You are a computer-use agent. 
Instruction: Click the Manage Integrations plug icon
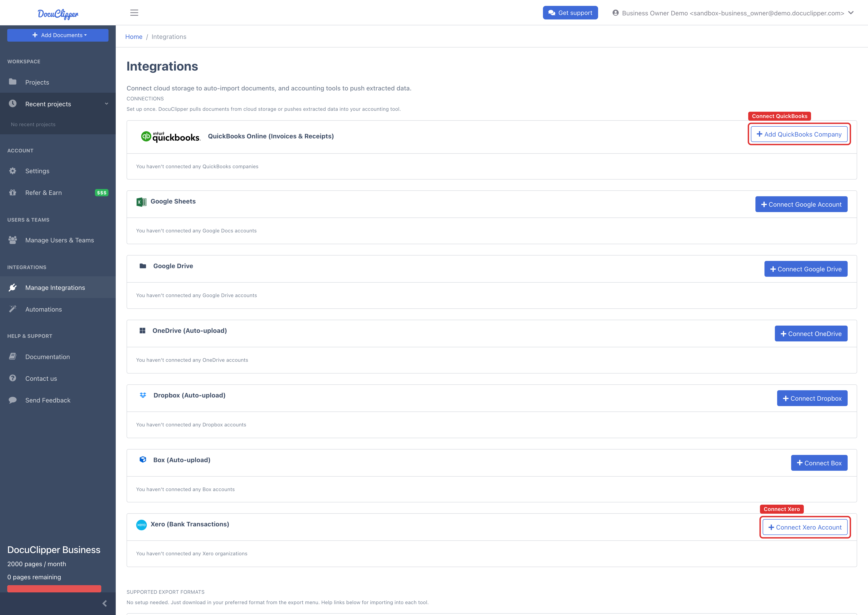click(x=12, y=287)
